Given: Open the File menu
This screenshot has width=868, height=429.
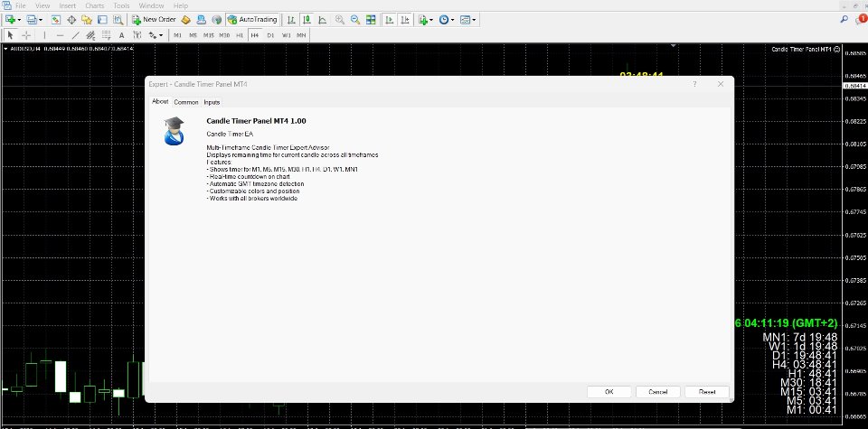Looking at the screenshot, I should (x=21, y=6).
